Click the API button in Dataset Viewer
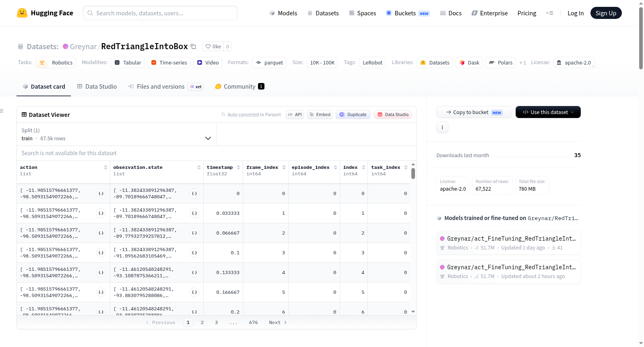Viewport: 644px width, 347px height. 295,114
